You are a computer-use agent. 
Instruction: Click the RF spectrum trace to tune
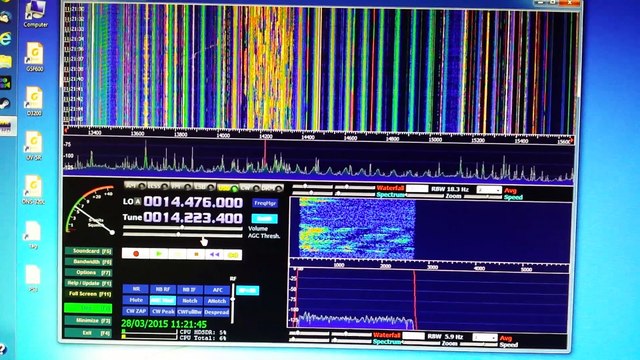point(318,159)
